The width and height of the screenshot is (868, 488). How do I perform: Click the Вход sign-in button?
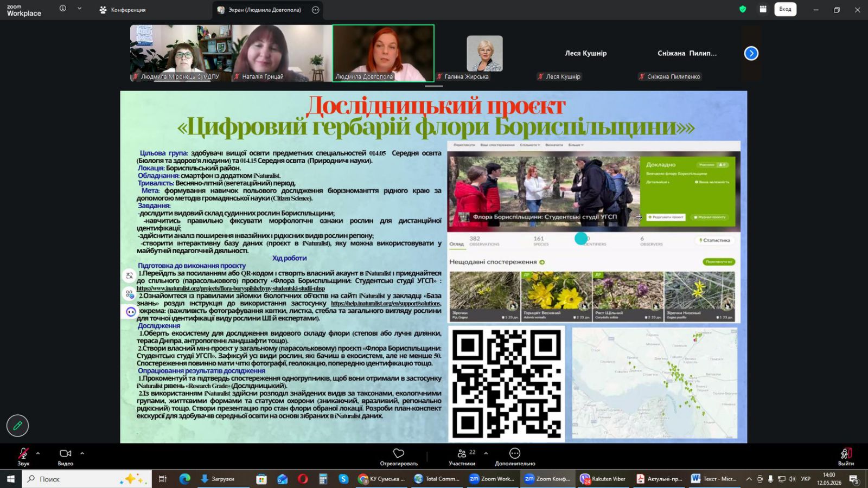coord(785,9)
